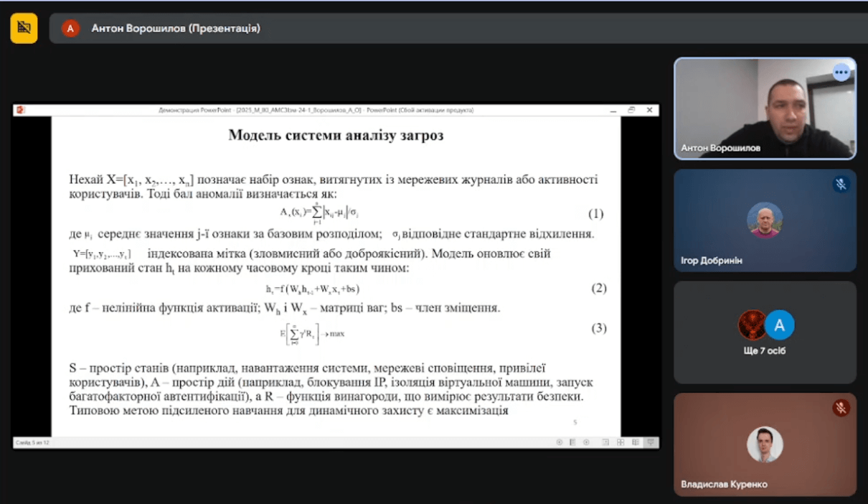Screen dimensions: 868x504
Task: Switch to Slide Sorter view
Action: click(x=621, y=442)
